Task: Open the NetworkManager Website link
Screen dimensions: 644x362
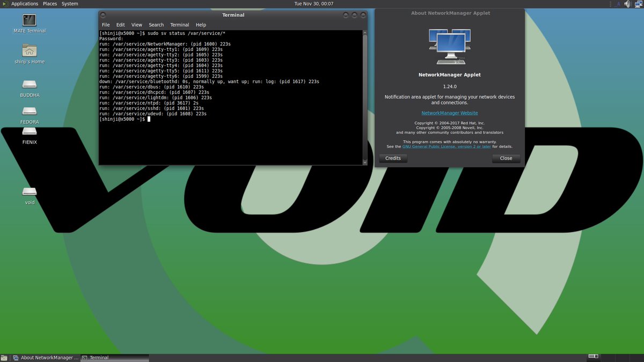Action: click(x=450, y=113)
